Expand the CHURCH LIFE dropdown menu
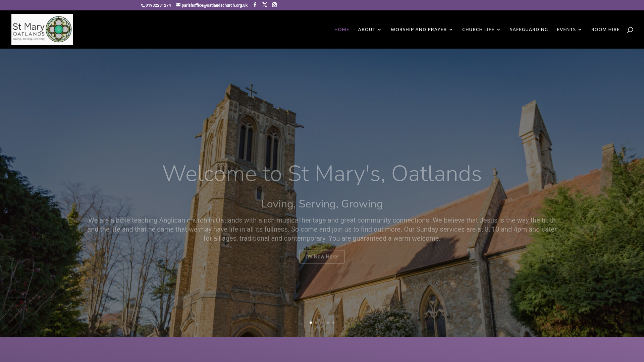This screenshot has width=644, height=362. click(x=481, y=29)
